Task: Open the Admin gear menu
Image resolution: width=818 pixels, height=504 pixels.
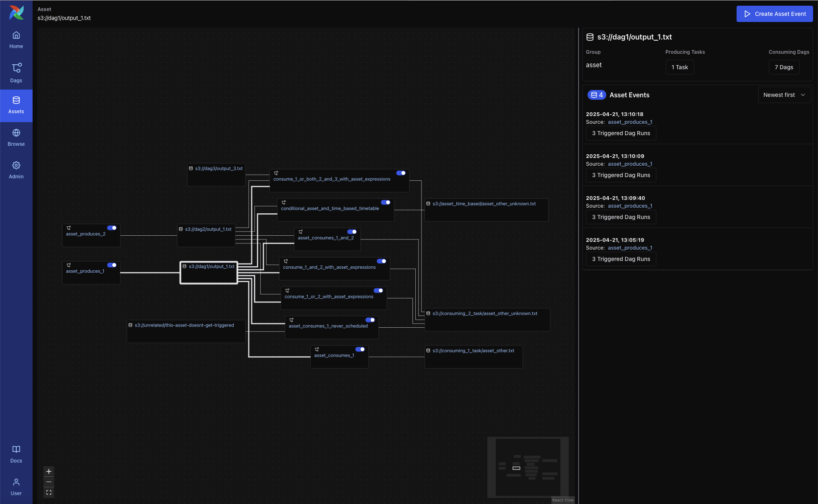Action: pos(16,170)
